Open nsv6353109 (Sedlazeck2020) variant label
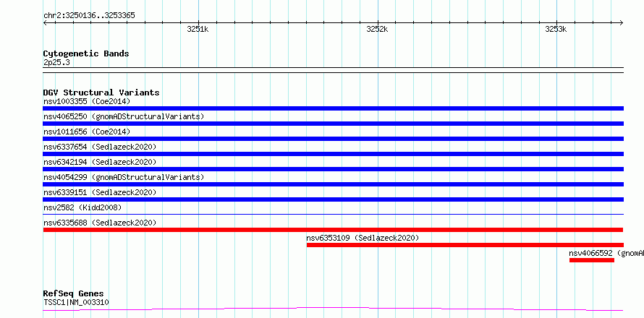The image size is (644, 318). (x=363, y=238)
